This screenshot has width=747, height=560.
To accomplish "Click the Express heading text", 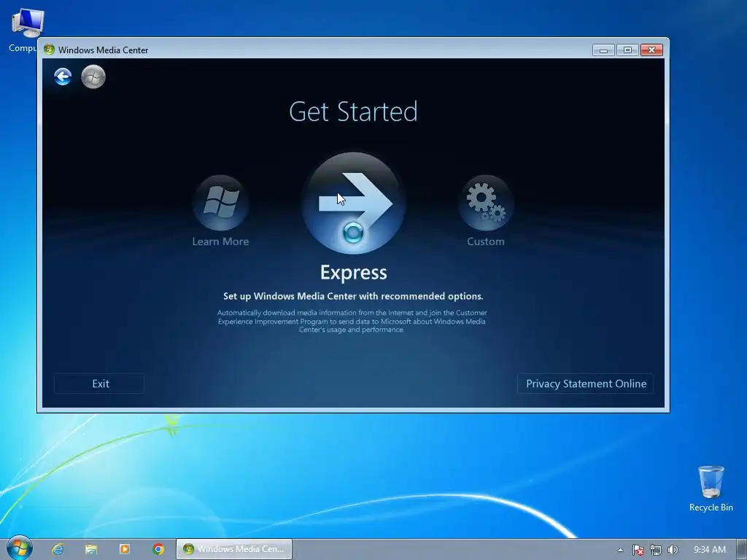I will [x=354, y=273].
